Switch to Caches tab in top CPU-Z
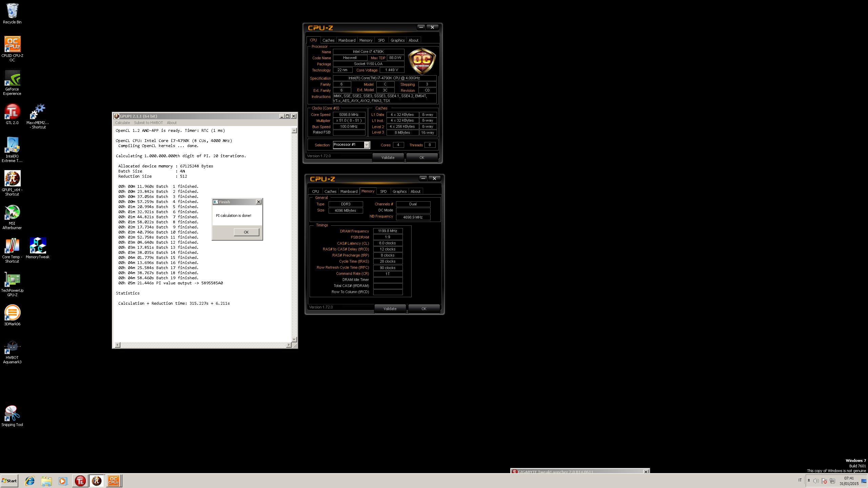The width and height of the screenshot is (868, 488). 328,40
